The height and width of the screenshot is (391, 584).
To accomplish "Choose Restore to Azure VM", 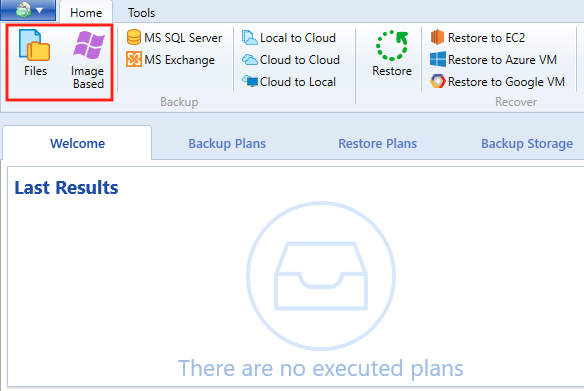I will (493, 60).
